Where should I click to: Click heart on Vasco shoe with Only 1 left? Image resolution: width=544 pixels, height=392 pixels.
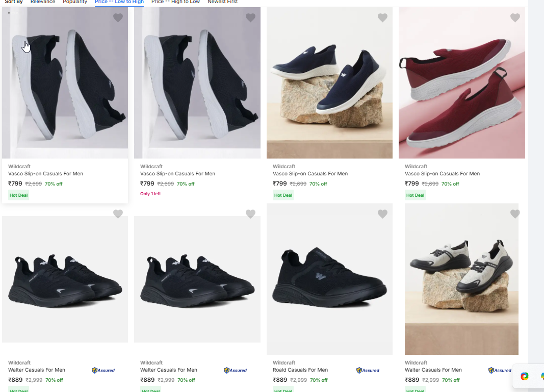(x=250, y=18)
